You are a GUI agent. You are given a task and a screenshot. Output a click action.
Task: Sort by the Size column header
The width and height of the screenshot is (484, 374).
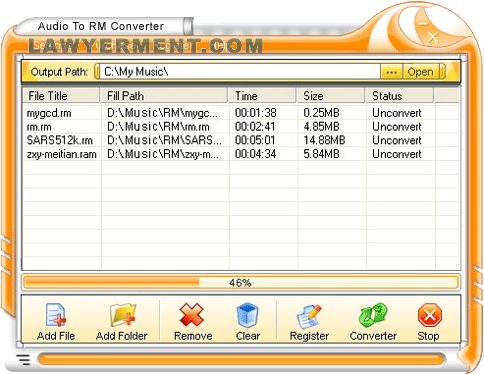point(331,96)
